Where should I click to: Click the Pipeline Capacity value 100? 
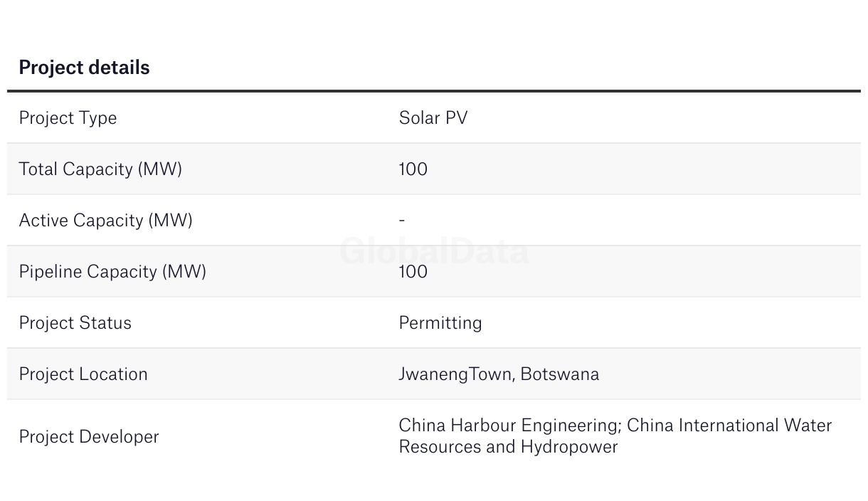point(413,271)
